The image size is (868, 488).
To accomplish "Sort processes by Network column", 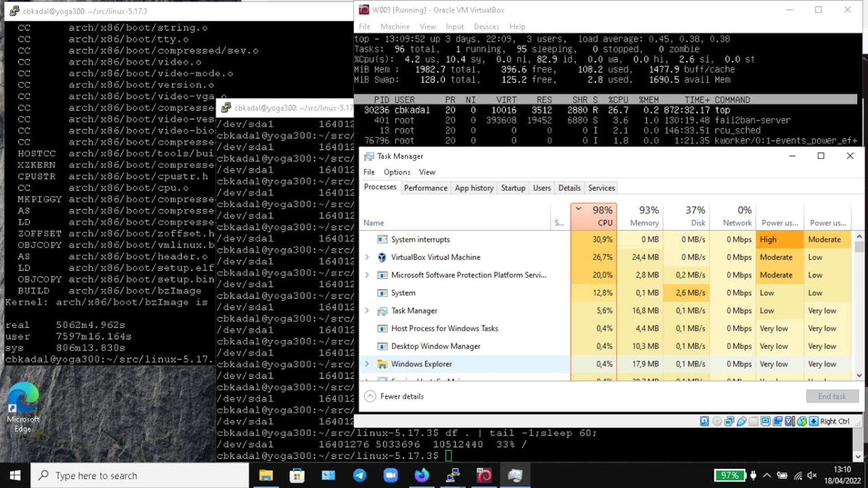I will point(733,216).
